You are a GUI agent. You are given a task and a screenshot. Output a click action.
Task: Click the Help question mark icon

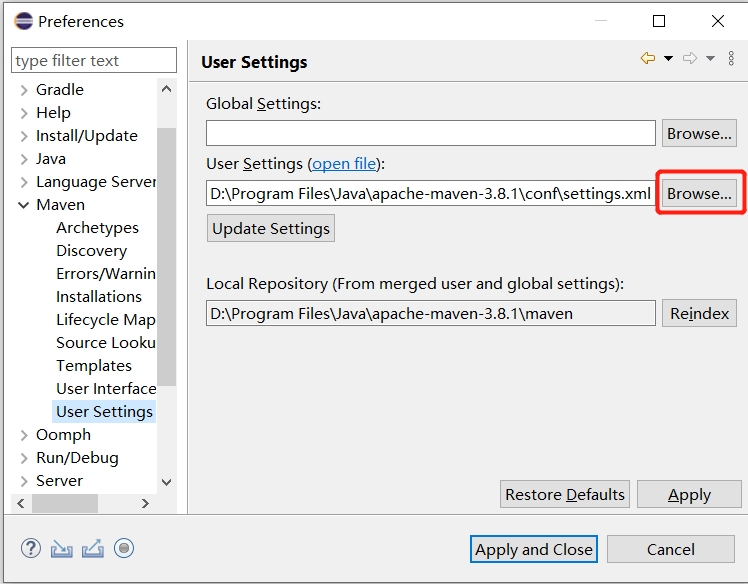(31, 548)
